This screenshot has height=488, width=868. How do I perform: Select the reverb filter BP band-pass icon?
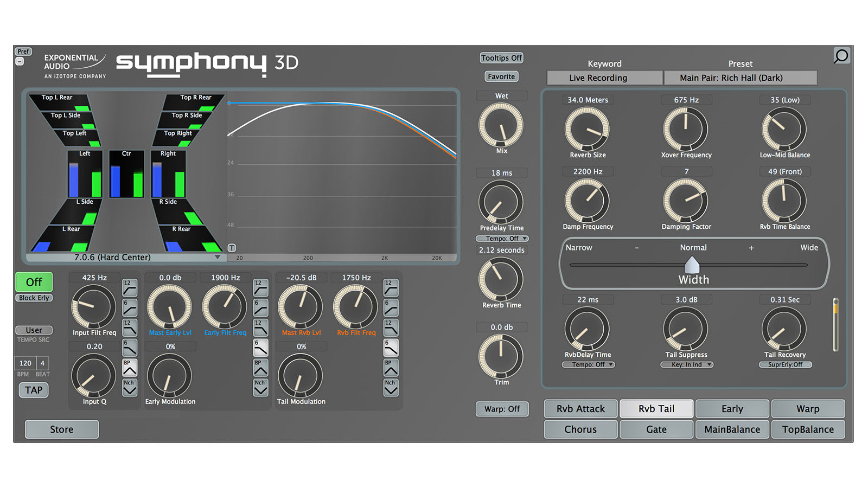click(x=391, y=368)
